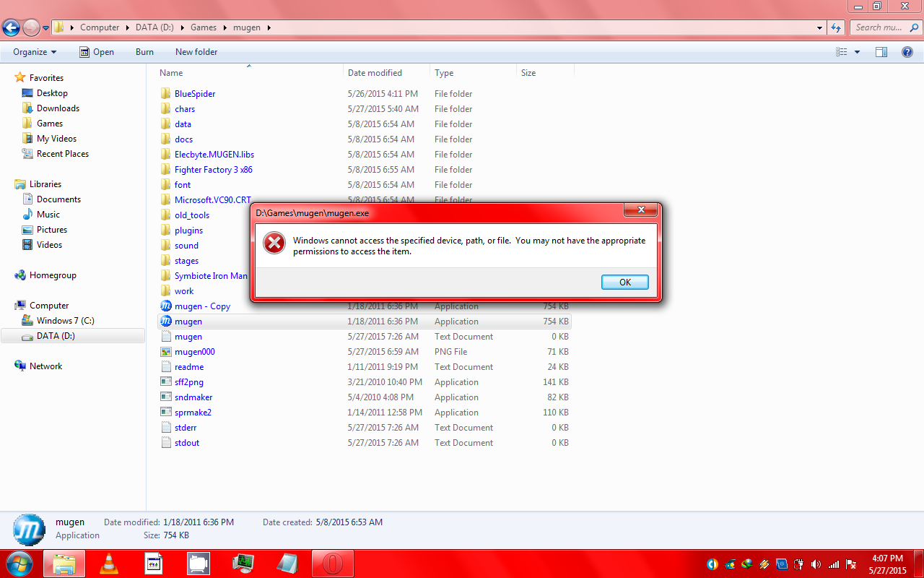This screenshot has width=924, height=578.
Task: Click the Action Center flag tray icon
Action: tap(851, 564)
